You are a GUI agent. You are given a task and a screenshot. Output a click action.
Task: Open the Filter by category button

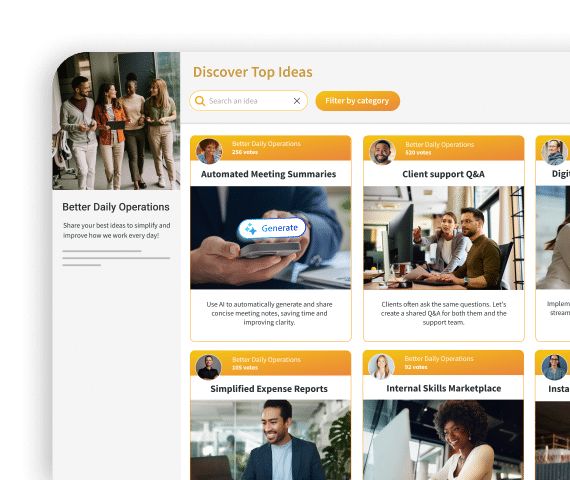(x=357, y=101)
